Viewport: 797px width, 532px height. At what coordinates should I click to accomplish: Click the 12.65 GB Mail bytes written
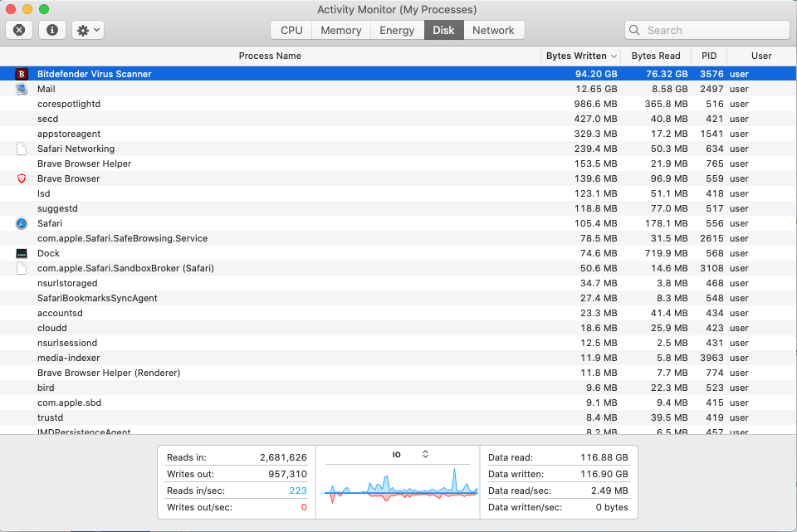coord(596,89)
